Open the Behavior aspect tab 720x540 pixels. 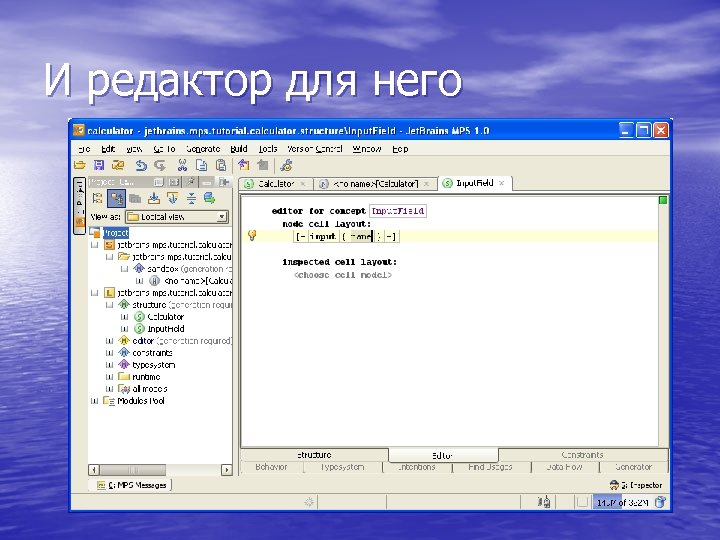tap(271, 467)
